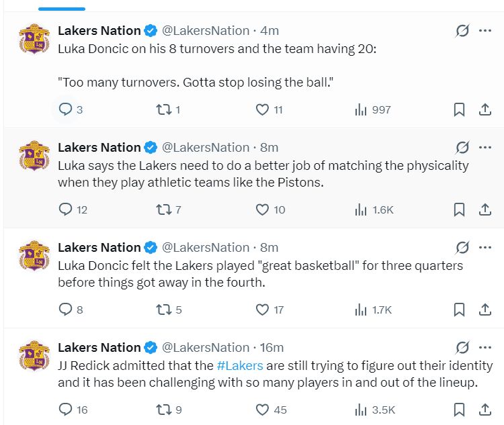Reply to the JJ Redick identity tweet
Viewport: 504px width, 425px height.
(65, 410)
